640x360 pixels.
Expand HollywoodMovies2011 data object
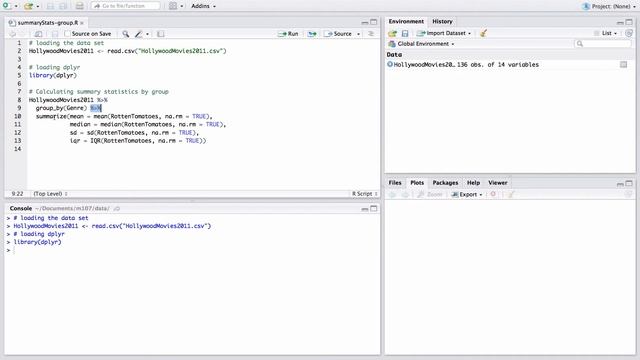pyautogui.click(x=390, y=64)
